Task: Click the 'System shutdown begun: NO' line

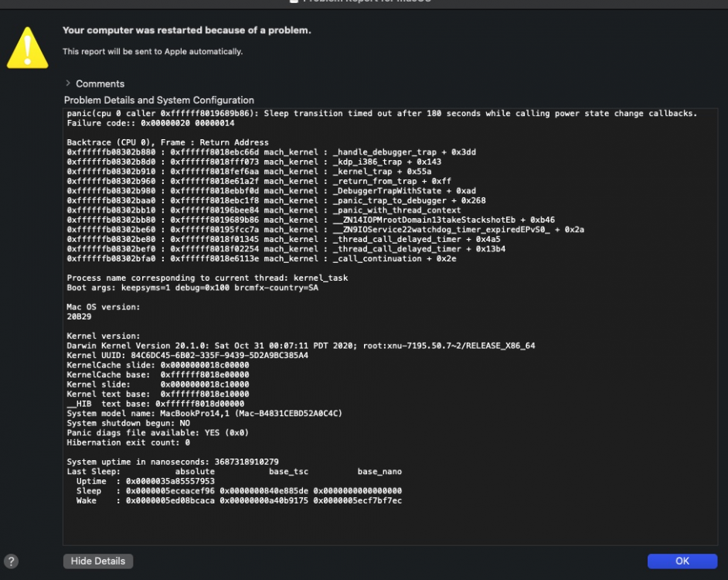Action: (x=128, y=423)
